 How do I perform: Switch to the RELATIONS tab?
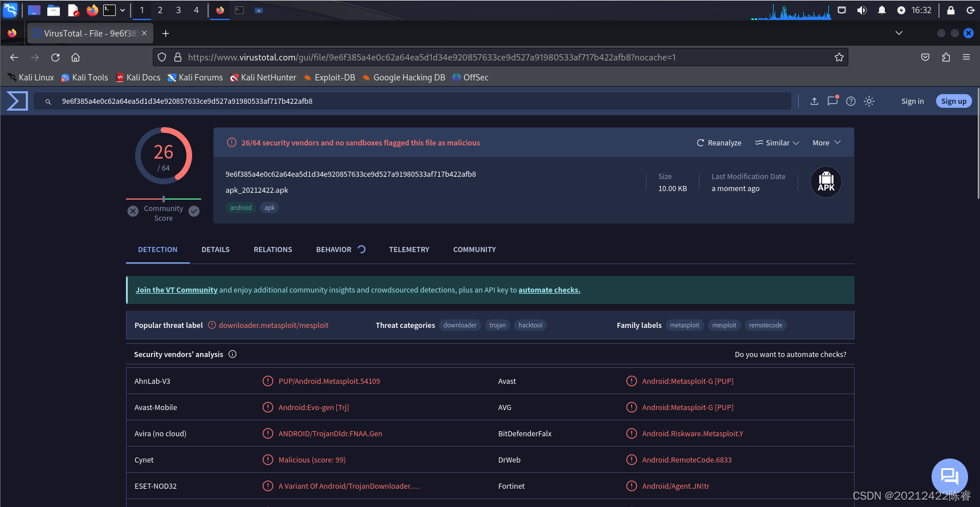(x=273, y=250)
